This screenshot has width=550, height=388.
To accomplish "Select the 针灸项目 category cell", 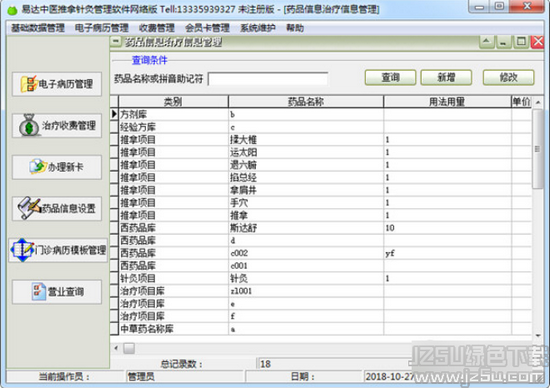I will click(x=173, y=279).
